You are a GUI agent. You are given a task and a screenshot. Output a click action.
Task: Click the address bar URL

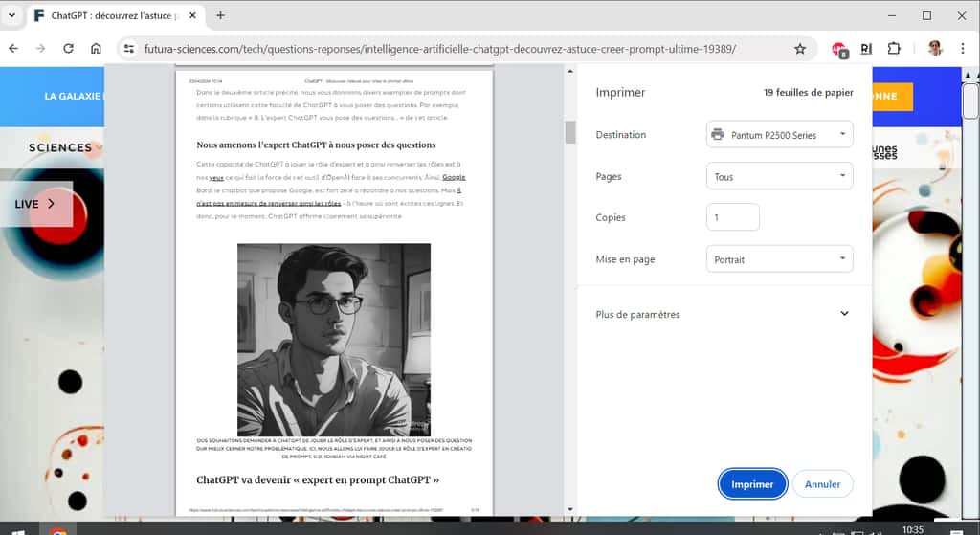pyautogui.click(x=439, y=49)
